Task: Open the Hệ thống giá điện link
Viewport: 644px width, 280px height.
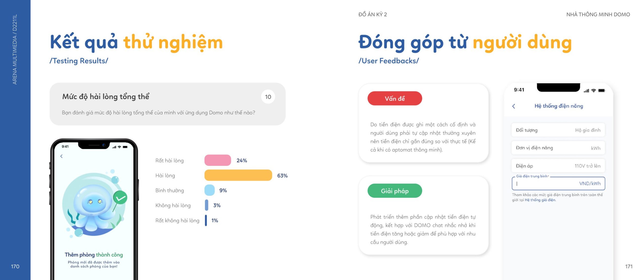Action: coord(540,200)
